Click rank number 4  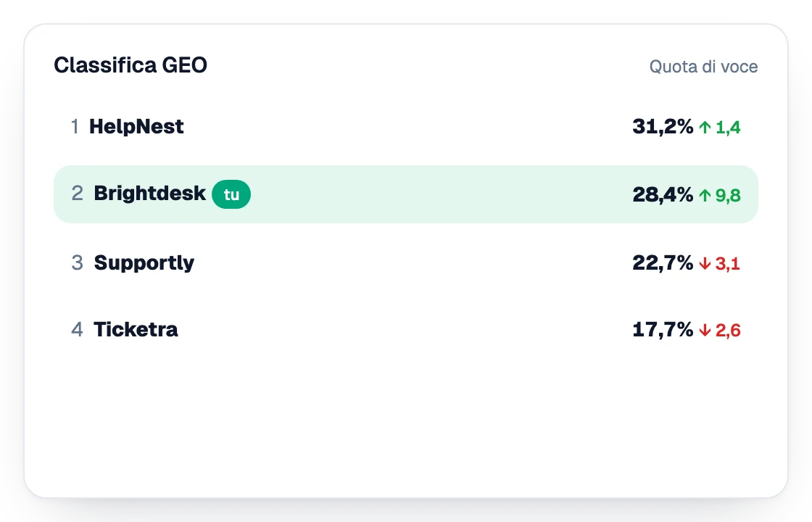[77, 329]
